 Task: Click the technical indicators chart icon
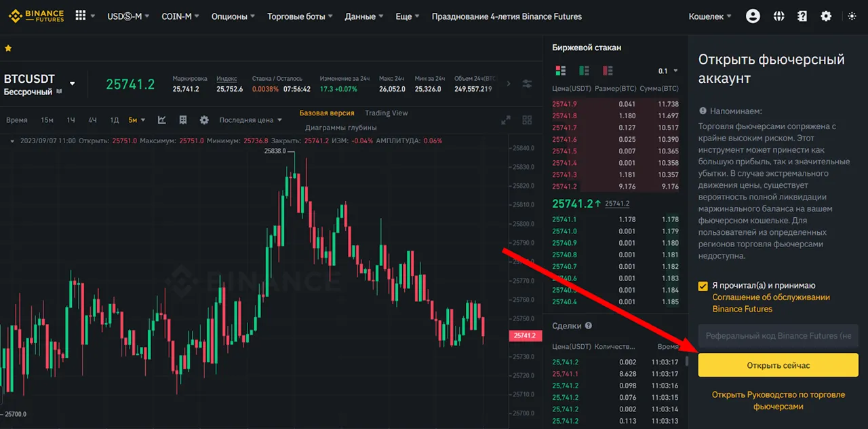[x=162, y=120]
